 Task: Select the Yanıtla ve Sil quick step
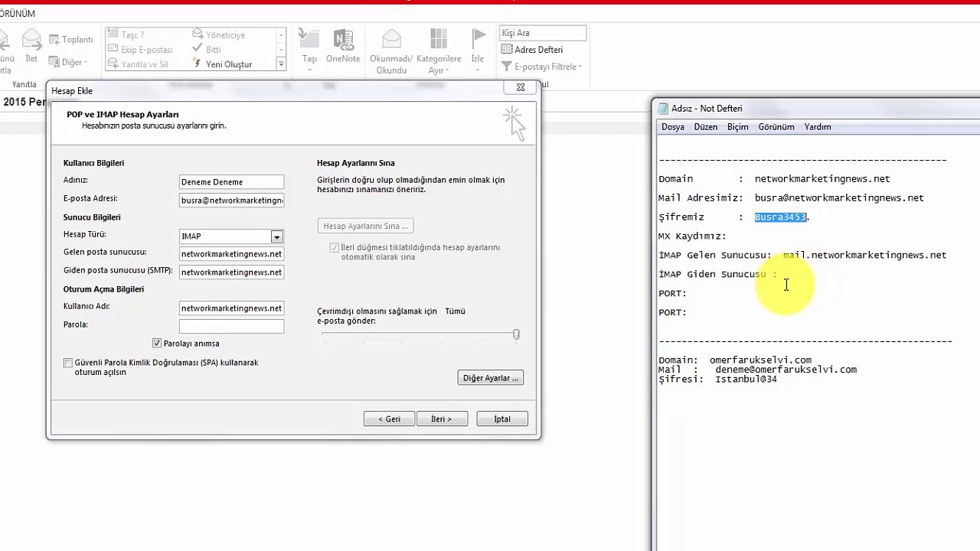(x=138, y=64)
